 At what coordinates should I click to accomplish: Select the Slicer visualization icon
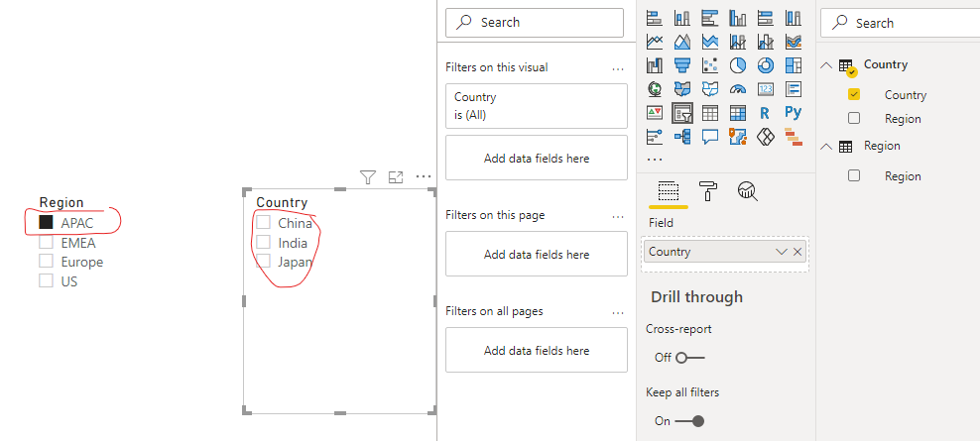(x=682, y=113)
